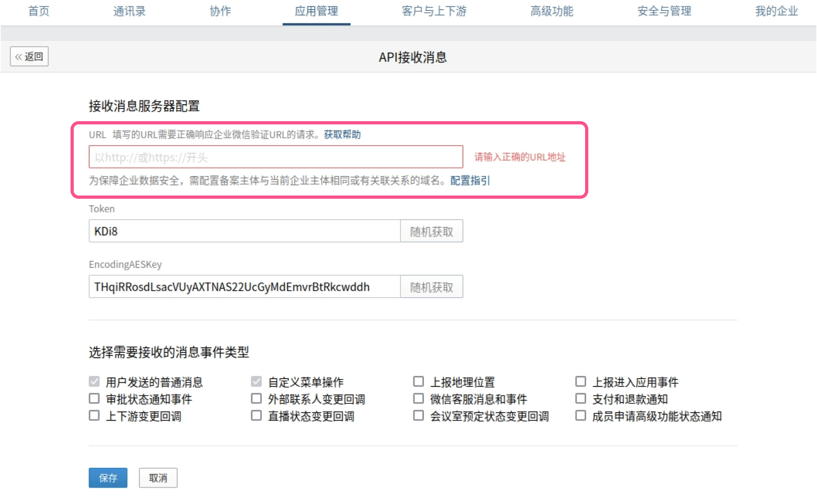Open the 获取帮助 link
The width and height of the screenshot is (817, 504).
click(342, 135)
